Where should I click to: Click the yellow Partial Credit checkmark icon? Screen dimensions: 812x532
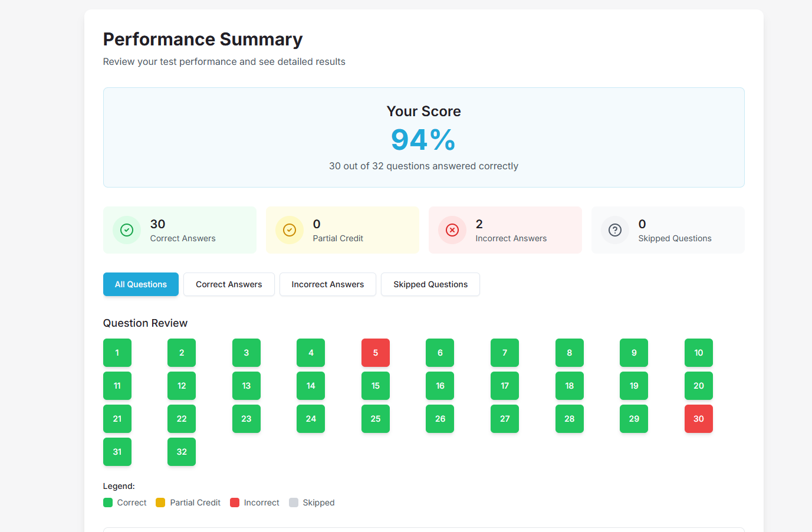[x=290, y=230]
